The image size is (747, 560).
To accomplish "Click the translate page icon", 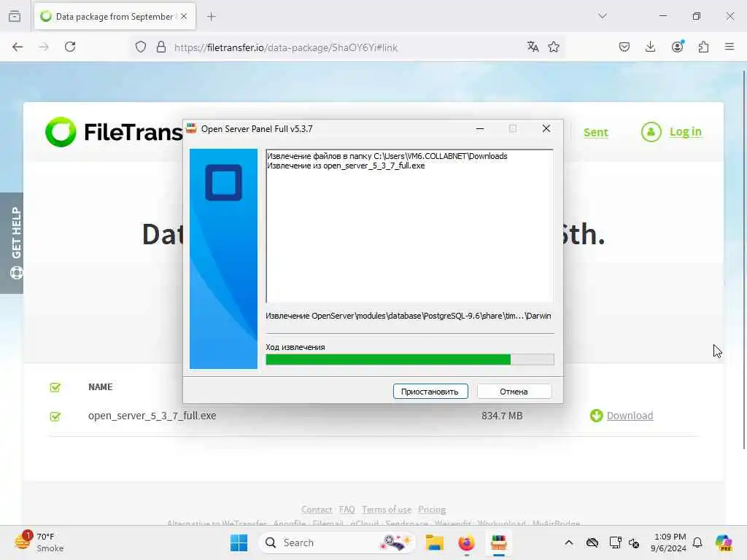I will tap(533, 47).
